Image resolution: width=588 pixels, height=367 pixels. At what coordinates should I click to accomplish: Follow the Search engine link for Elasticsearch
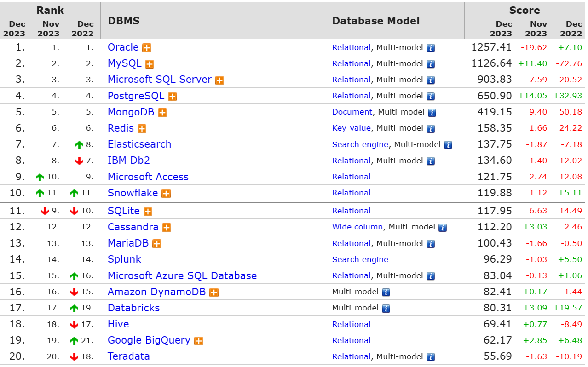pos(360,144)
